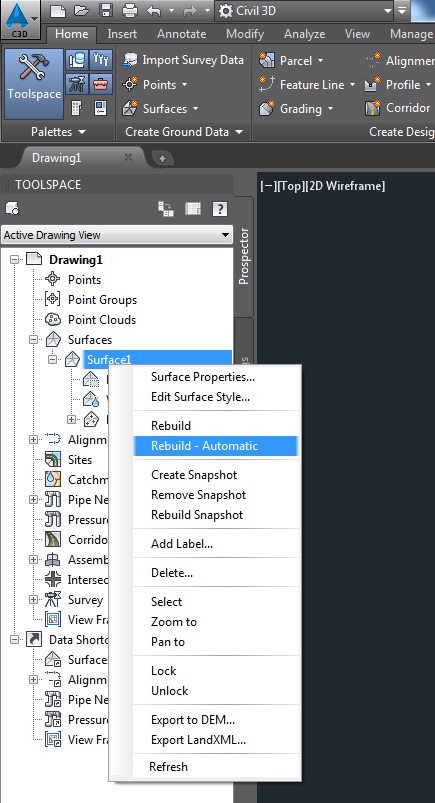This screenshot has width=435, height=803.
Task: Click the Catchments icon in Prospector tree
Action: [x=53, y=479]
